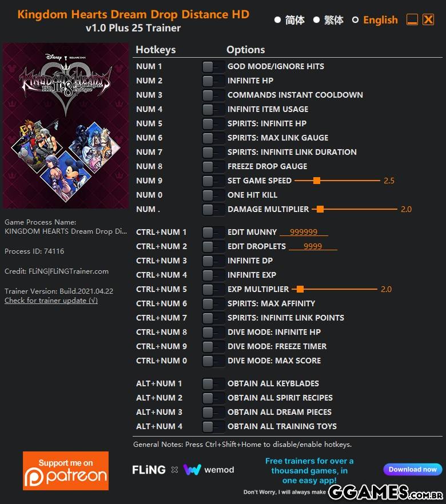Click the Edit Droplets value field

tap(312, 246)
